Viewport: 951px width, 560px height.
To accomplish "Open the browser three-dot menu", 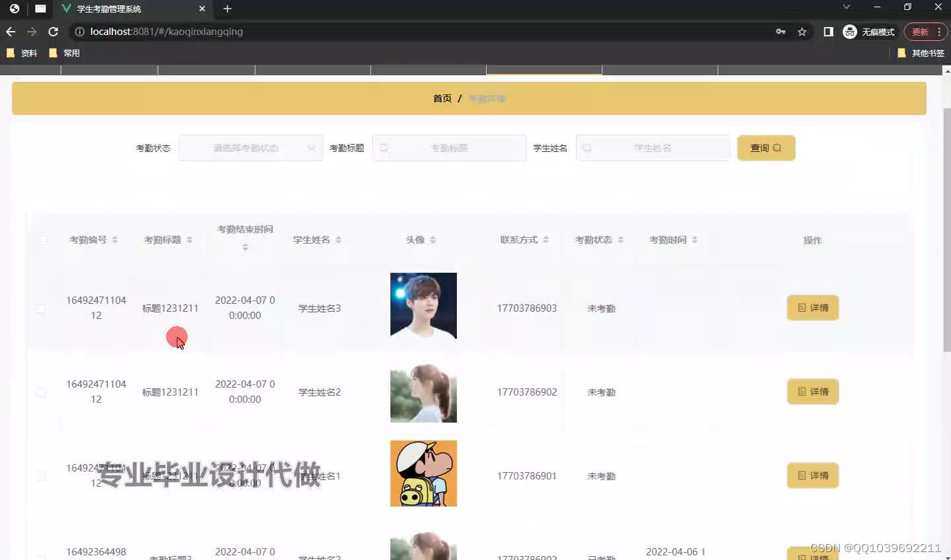I will click(x=939, y=32).
